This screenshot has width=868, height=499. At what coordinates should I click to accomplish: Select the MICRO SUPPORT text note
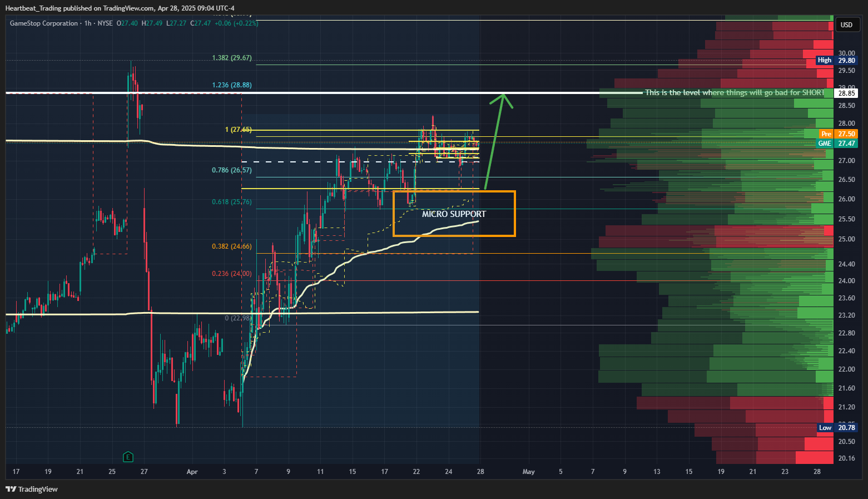pyautogui.click(x=454, y=214)
